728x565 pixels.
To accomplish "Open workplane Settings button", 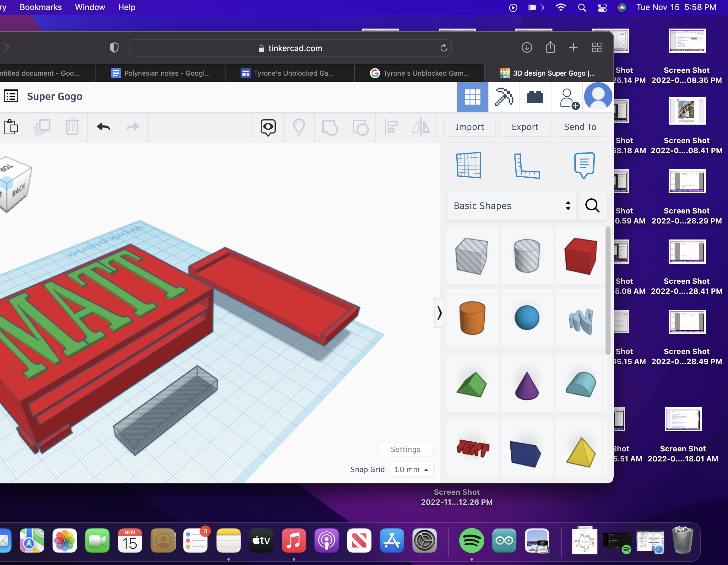I will pos(405,449).
